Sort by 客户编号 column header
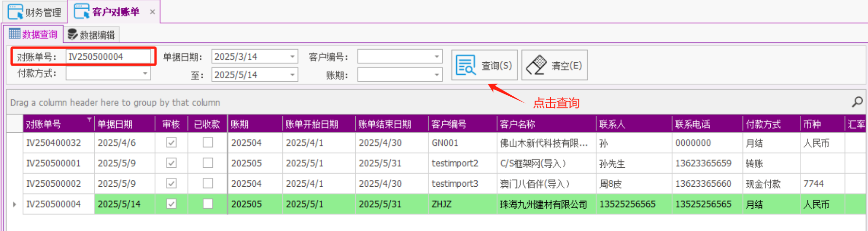Viewport: 868px width, 231px height. [x=463, y=124]
